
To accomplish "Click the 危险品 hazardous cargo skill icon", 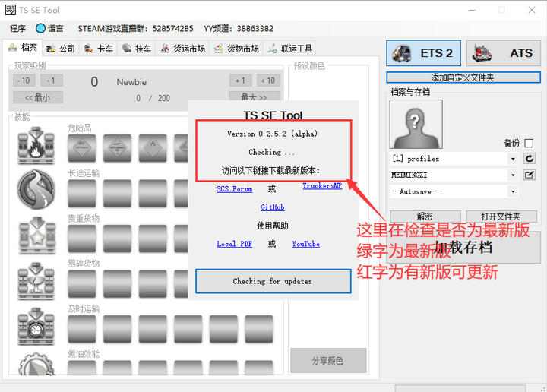I will coord(36,145).
